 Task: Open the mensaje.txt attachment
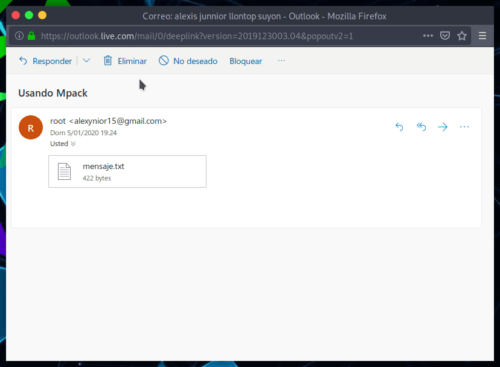(127, 171)
